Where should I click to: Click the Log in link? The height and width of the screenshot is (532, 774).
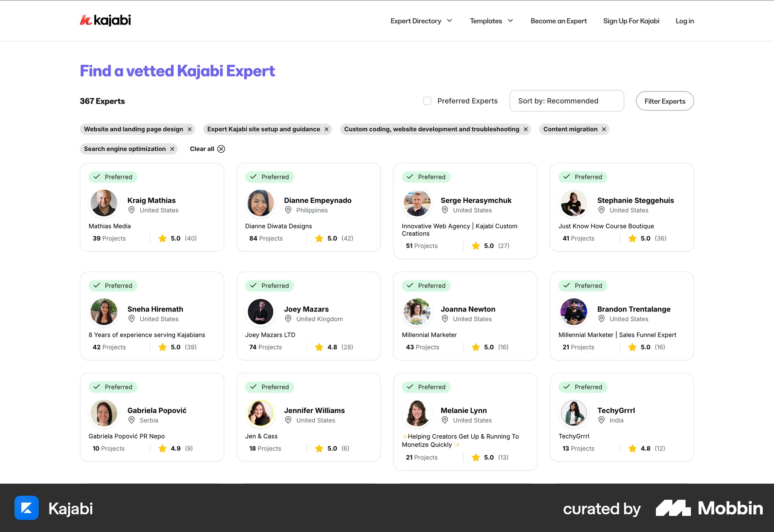pyautogui.click(x=685, y=21)
